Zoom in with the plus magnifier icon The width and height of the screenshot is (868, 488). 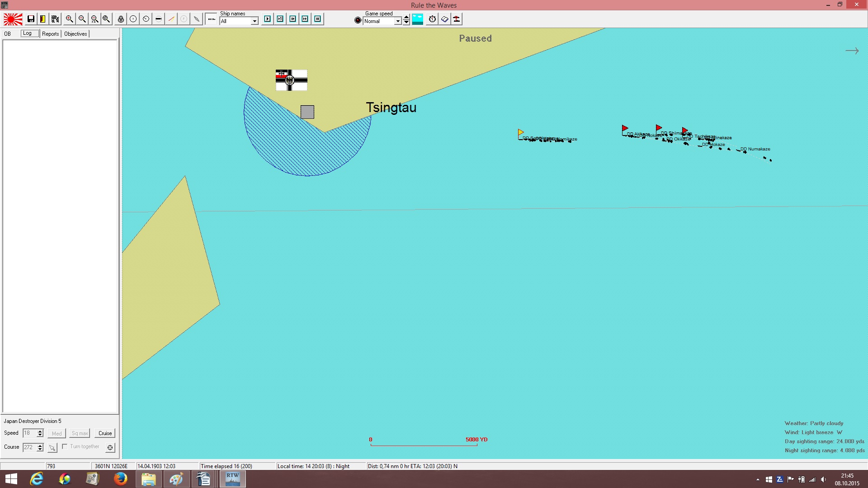tap(69, 19)
